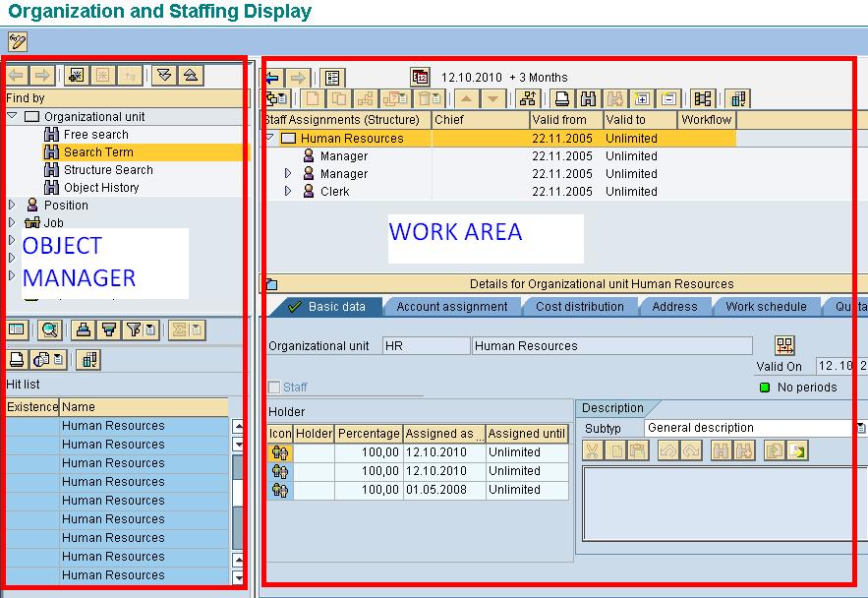Image resolution: width=868 pixels, height=598 pixels.
Task: Open the Address tab in details area
Action: 675,306
